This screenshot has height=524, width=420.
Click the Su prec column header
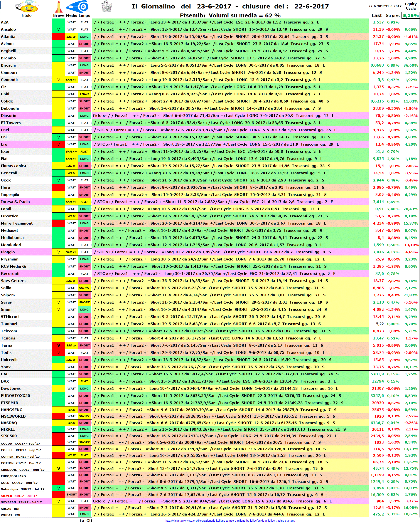click(393, 15)
